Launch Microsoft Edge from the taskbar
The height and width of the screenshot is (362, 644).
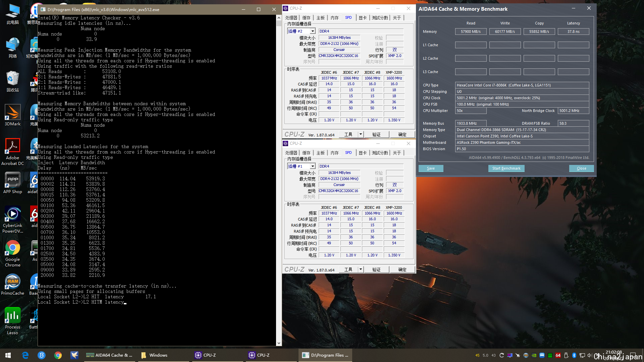[x=25, y=355]
